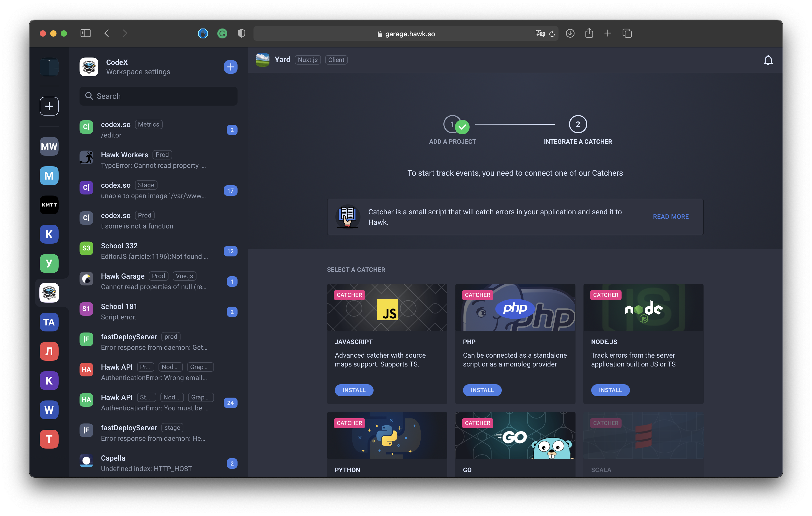Open codex.so Metrics project
812x516 pixels.
click(x=158, y=129)
